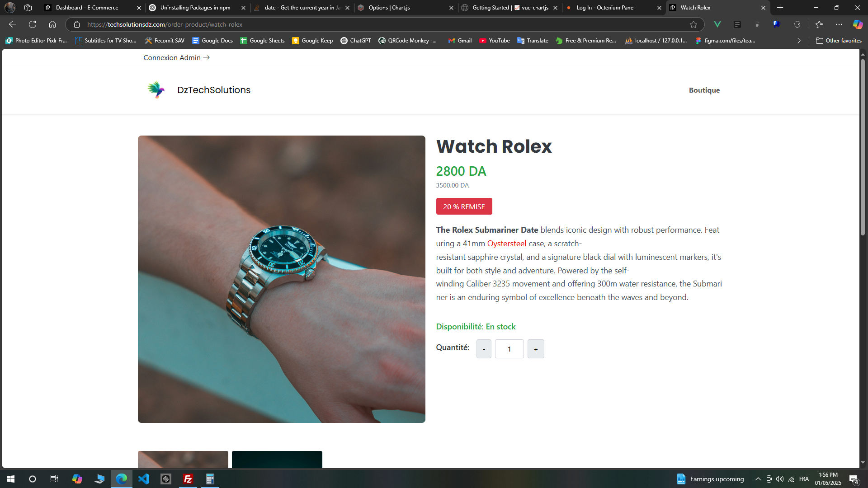The image size is (868, 488).
Task: Open the Vue devtools extension icon
Action: tap(717, 24)
